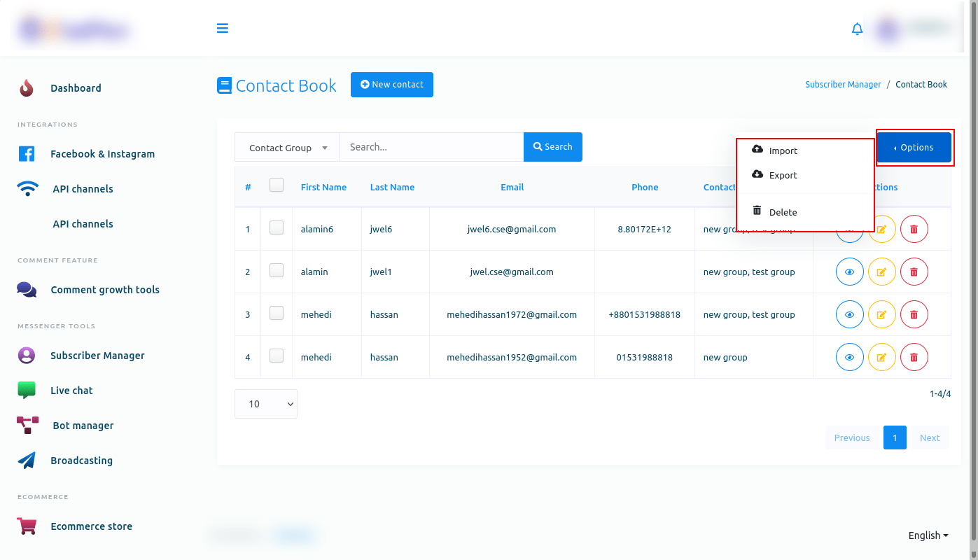This screenshot has width=978, height=560.
Task: Open the Subscriber Manager breadcrumb link
Action: [x=843, y=85]
